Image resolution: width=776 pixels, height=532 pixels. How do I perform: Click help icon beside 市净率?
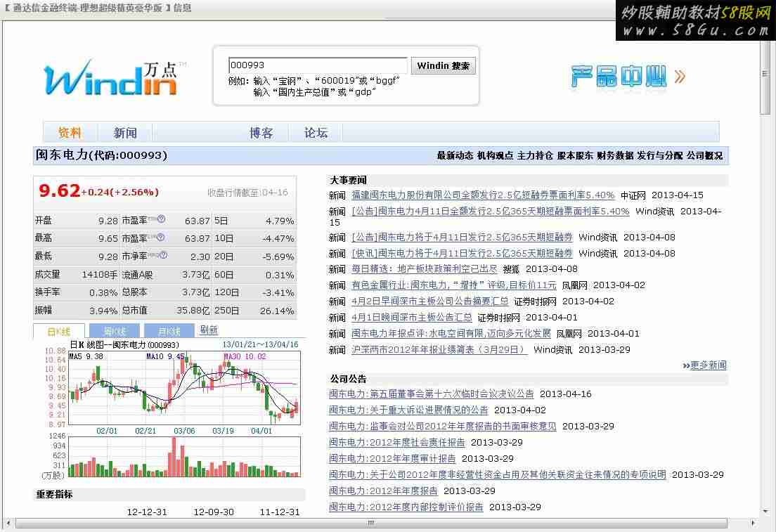163,255
